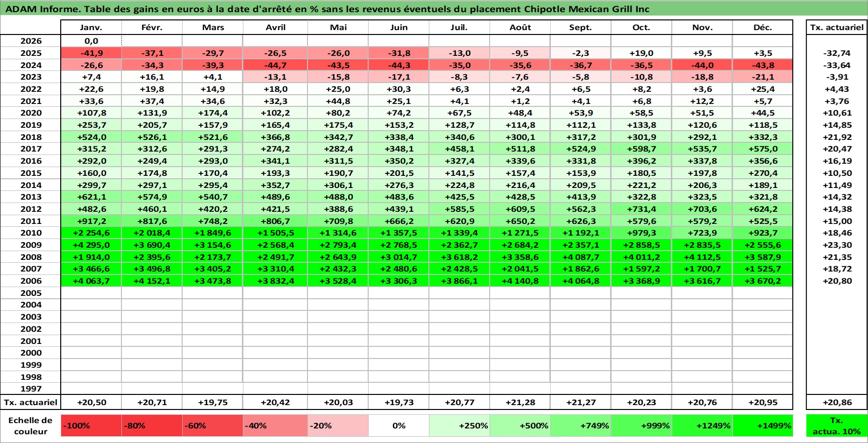Select the +2 254,6 cell in January 2010
This screenshot has width=868, height=443.
point(91,233)
